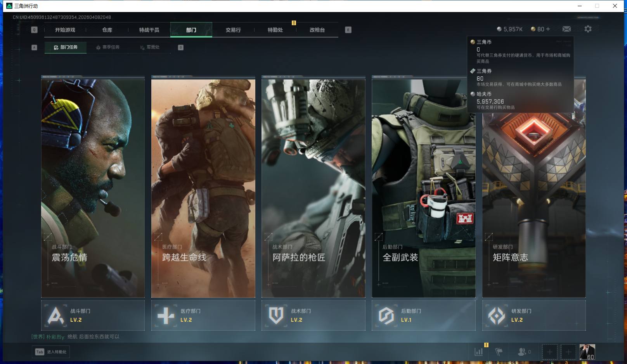Image resolution: width=627 pixels, height=364 pixels.
Task: Click the 医疗部门 cross emblem icon
Action: coord(166,316)
